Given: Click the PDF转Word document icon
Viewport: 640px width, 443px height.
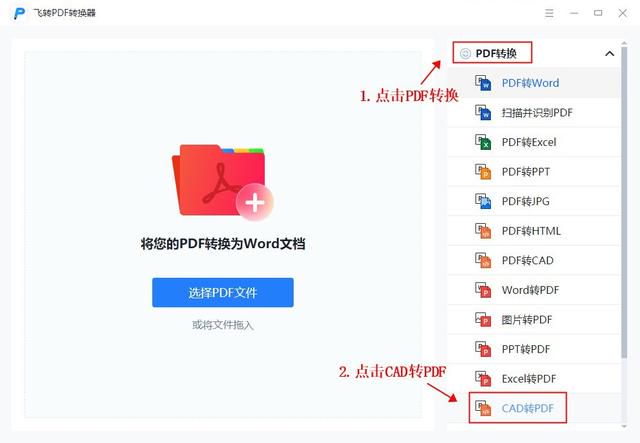Looking at the screenshot, I should (483, 83).
